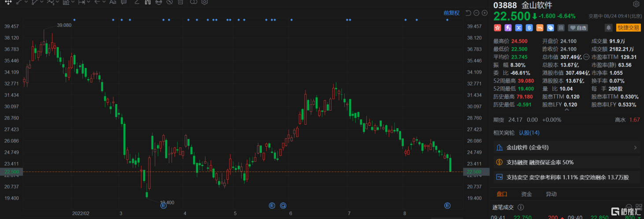
Task: Toggle hide all drawings icon
Action: [x=169, y=2]
